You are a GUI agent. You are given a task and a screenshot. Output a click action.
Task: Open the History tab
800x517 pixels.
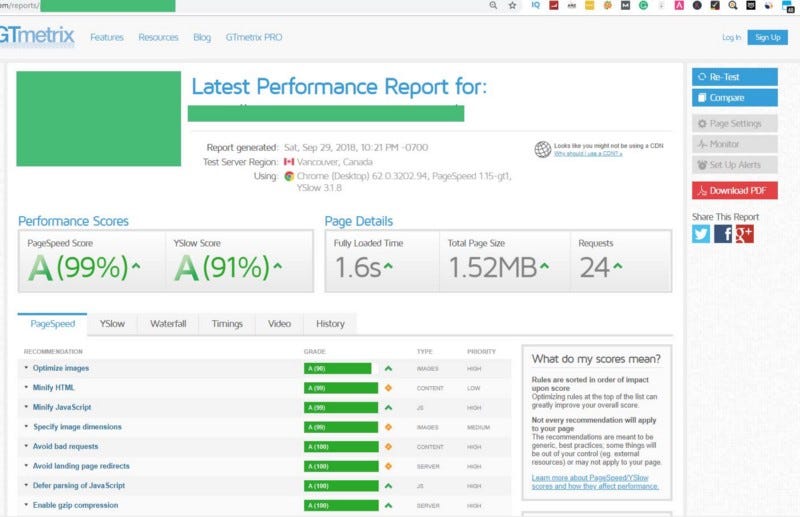[x=330, y=324]
